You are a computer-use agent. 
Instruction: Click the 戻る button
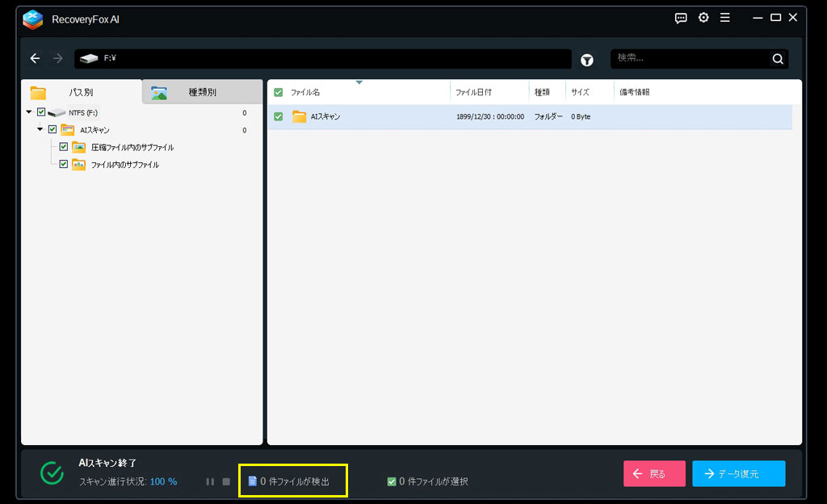coord(654,474)
